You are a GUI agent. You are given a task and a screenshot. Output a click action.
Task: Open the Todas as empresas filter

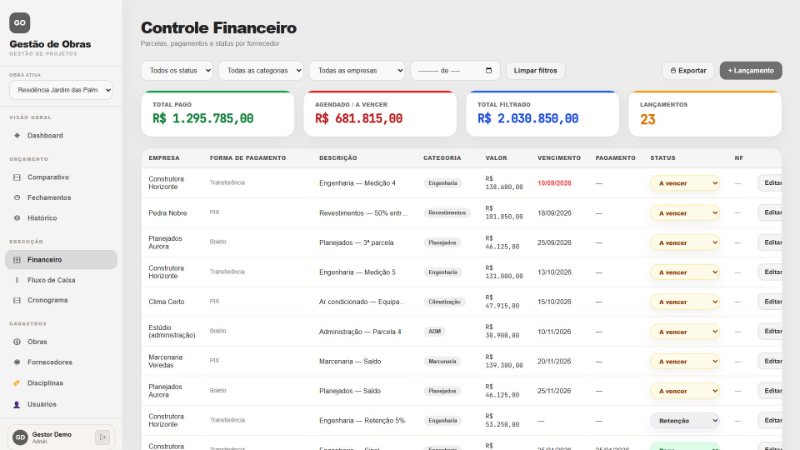coord(357,70)
